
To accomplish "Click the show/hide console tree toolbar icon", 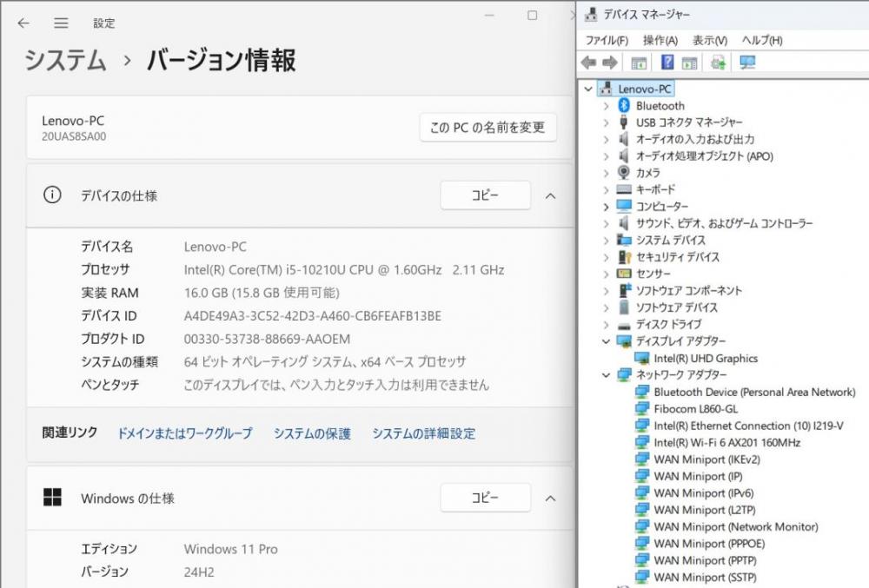I will click(x=639, y=63).
